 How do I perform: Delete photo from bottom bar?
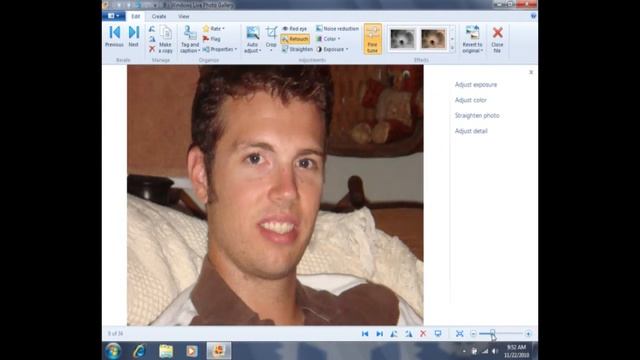click(x=423, y=334)
